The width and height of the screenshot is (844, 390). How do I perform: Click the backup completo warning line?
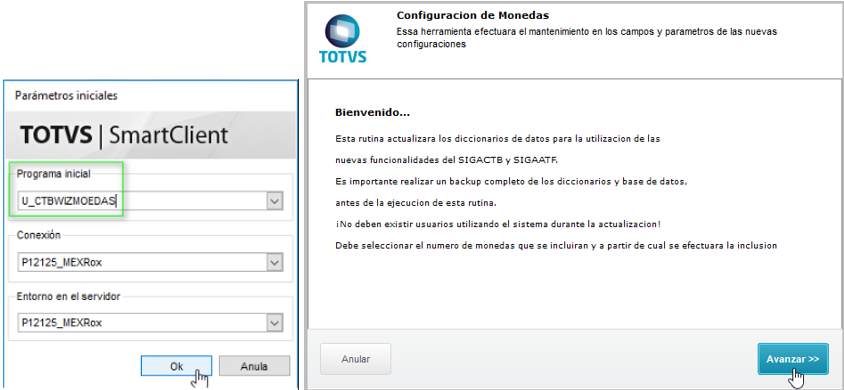coord(511,181)
